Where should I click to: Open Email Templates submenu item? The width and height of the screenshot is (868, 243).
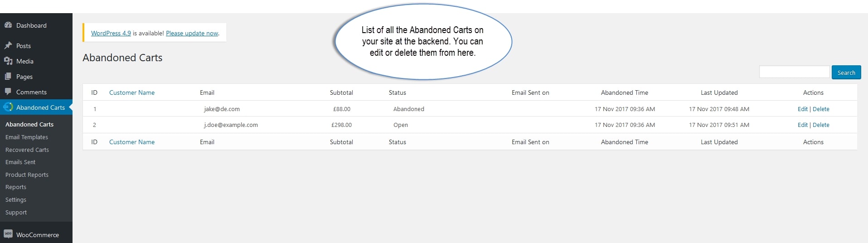pos(27,137)
